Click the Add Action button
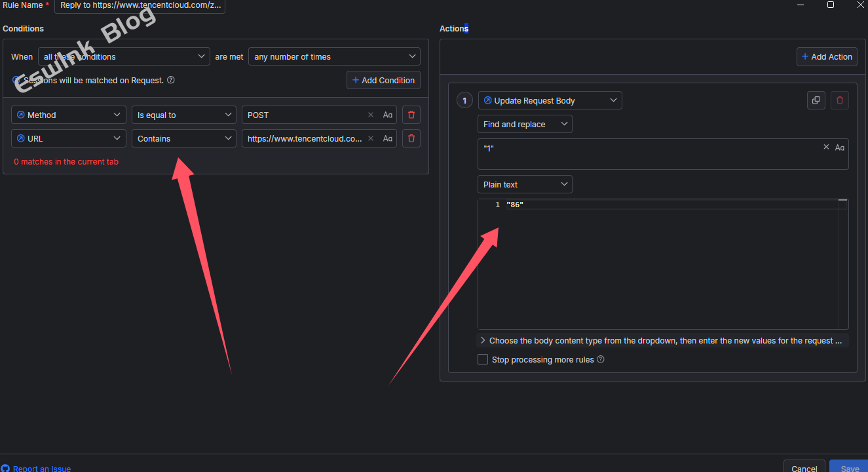 click(x=826, y=57)
